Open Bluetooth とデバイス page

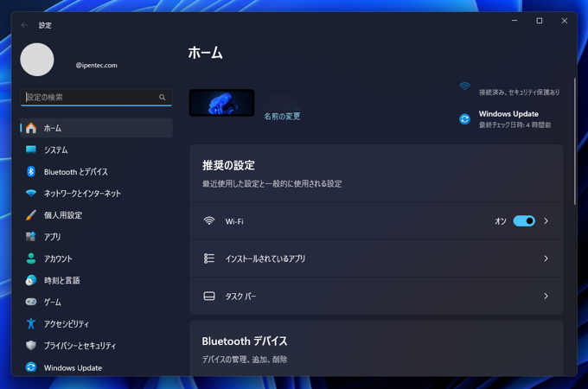tap(96, 172)
